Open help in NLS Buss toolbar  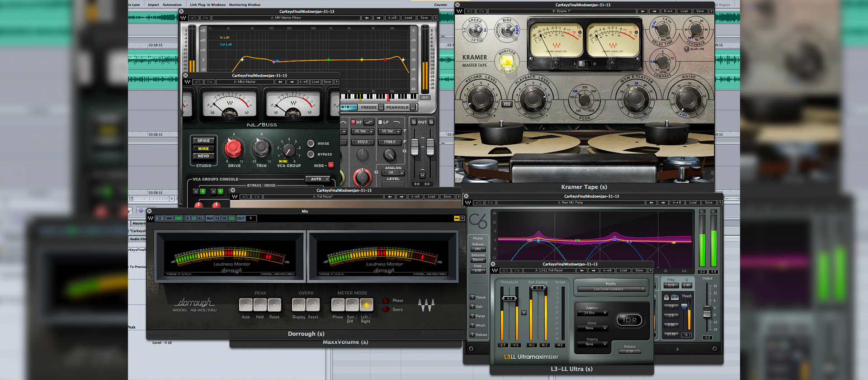(336, 82)
